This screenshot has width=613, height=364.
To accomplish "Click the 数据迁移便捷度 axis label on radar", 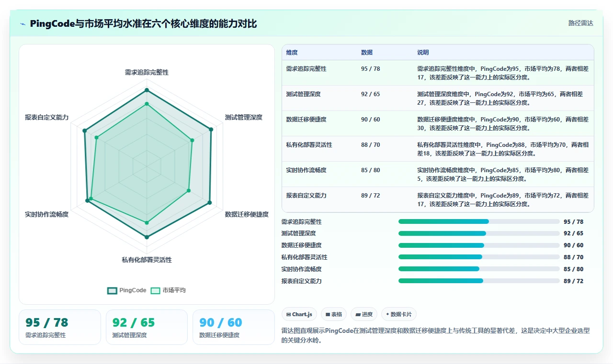I will (x=247, y=214).
